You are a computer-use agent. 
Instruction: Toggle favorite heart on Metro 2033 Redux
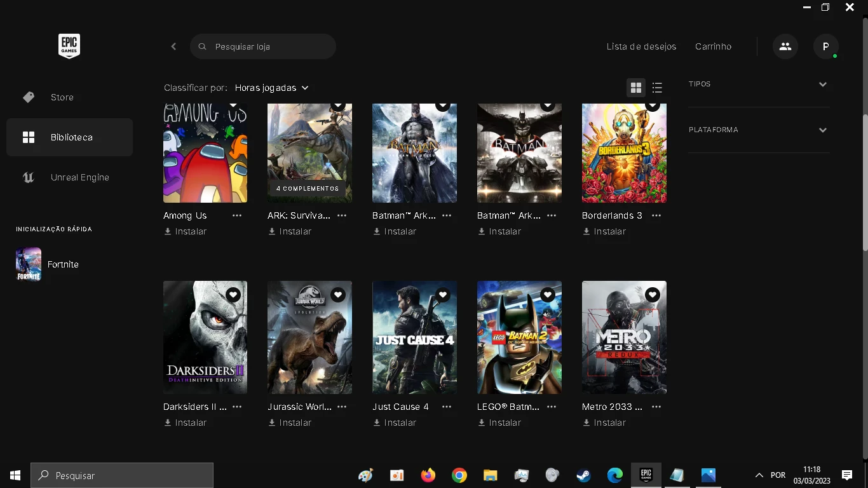click(653, 295)
